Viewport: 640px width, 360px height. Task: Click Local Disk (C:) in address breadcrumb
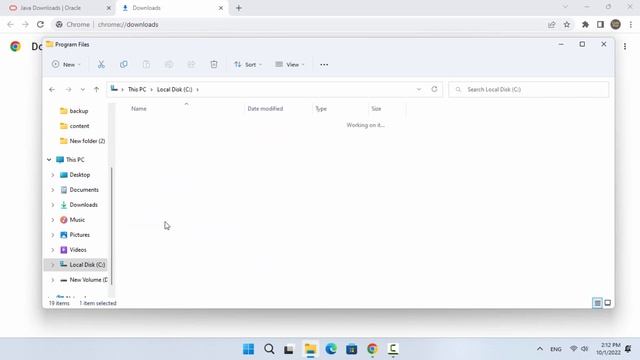coord(174,89)
